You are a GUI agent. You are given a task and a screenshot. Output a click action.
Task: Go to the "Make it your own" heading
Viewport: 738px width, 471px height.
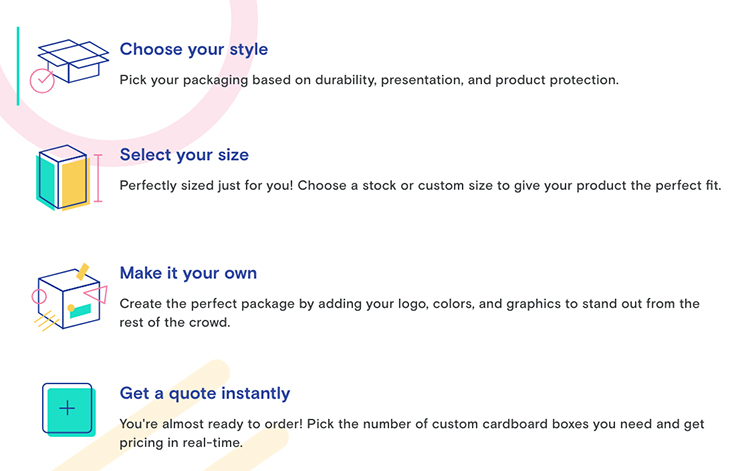coord(188,273)
